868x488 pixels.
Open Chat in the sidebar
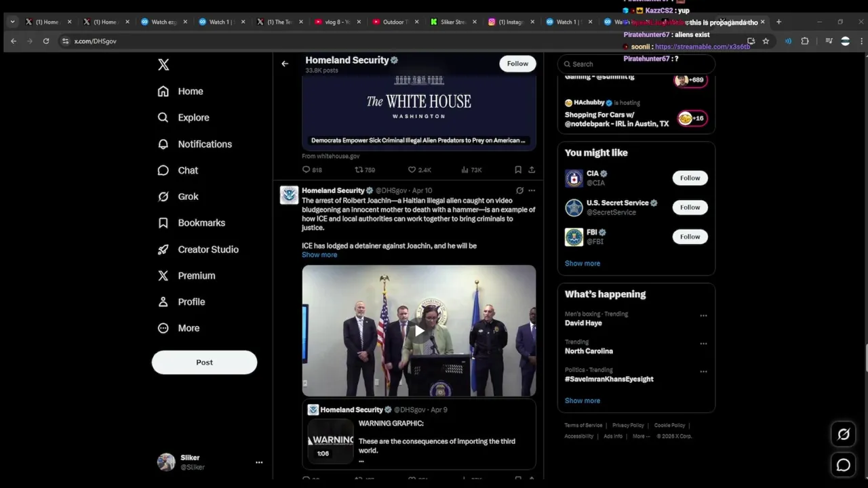coord(178,170)
